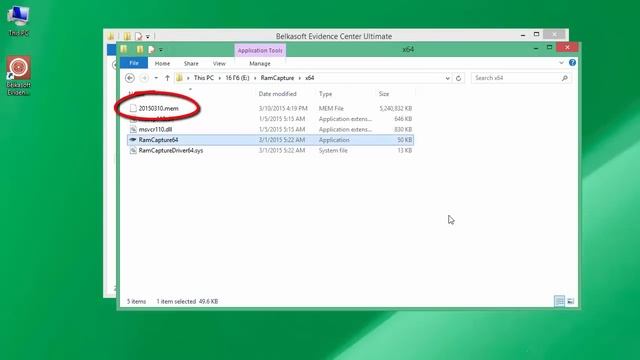Image resolution: width=640 pixels, height=360 pixels.
Task: Click New Folder quick access toolbar icon
Action: 140,50
